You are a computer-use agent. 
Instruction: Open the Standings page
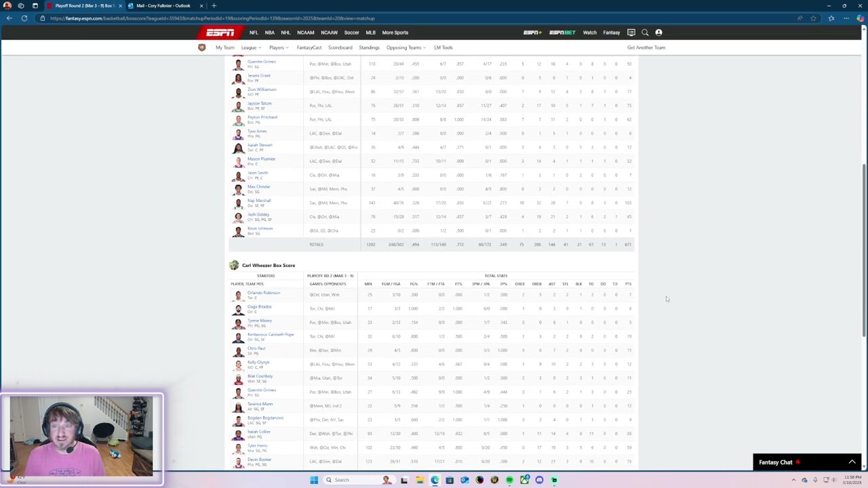tap(369, 47)
